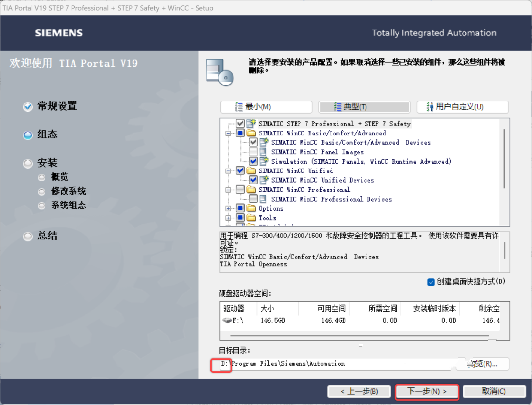
Task: Select the Options tree row label
Action: click(271, 208)
